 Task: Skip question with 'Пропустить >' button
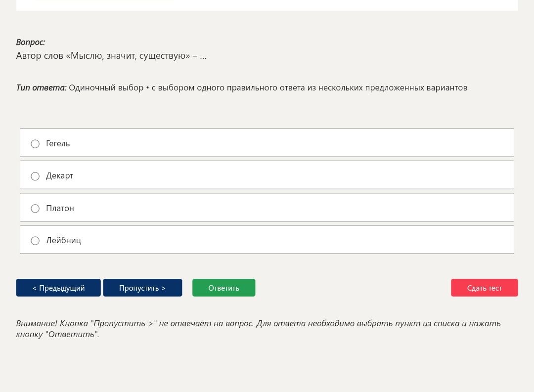click(x=142, y=288)
